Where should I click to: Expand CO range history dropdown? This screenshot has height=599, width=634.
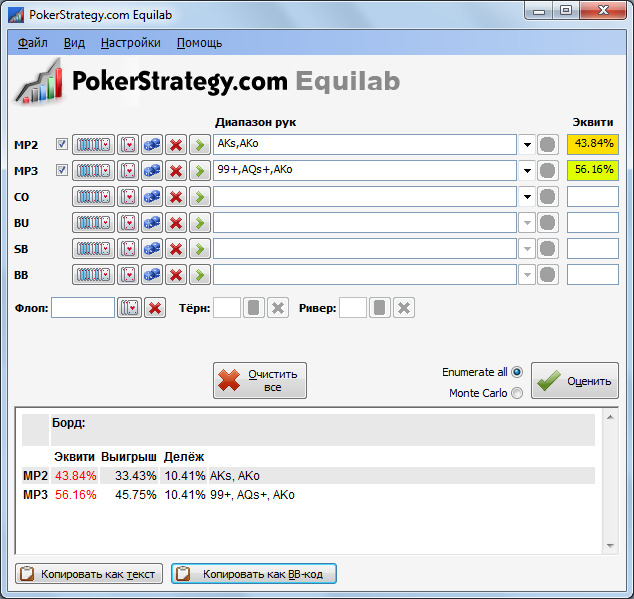pos(527,197)
